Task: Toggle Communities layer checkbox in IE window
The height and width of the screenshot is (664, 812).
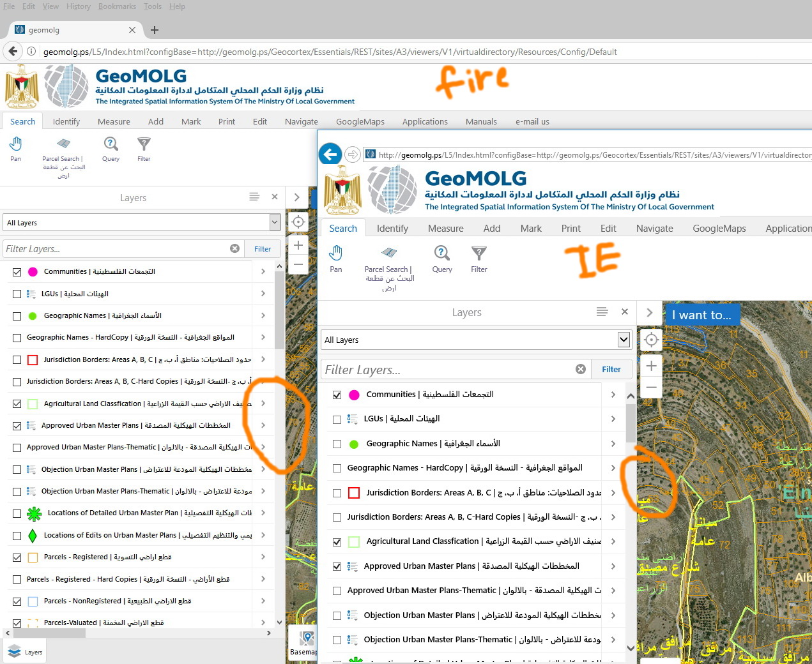Action: 337,395
